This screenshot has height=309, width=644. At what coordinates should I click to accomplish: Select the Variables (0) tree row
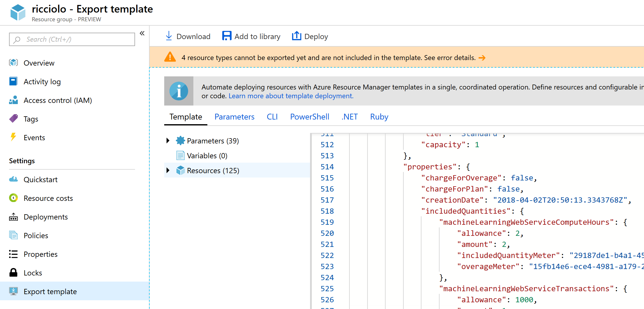click(237, 155)
